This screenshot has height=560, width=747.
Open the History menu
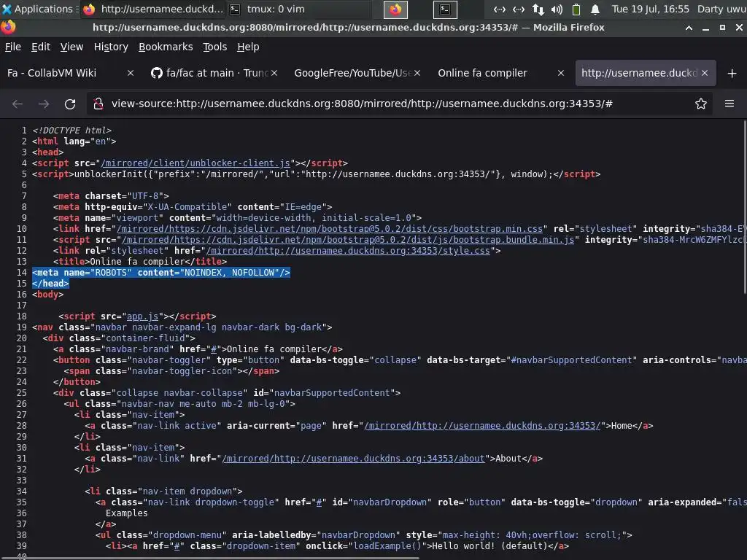111,47
